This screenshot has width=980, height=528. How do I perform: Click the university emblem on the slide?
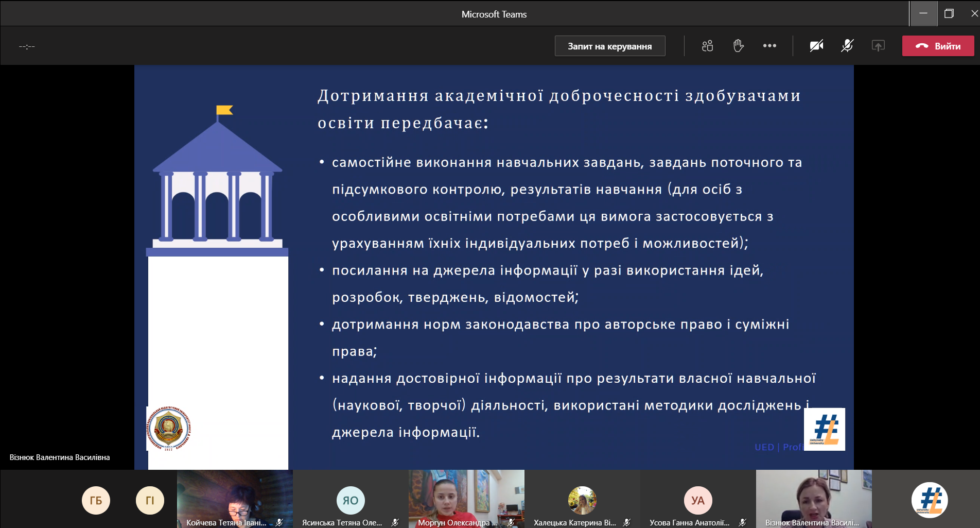(169, 429)
